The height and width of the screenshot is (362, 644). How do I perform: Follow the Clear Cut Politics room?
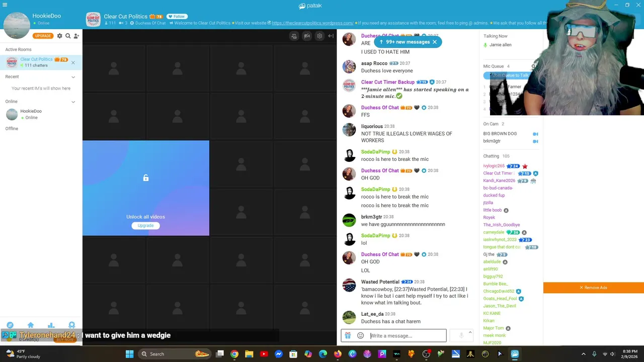177,17
